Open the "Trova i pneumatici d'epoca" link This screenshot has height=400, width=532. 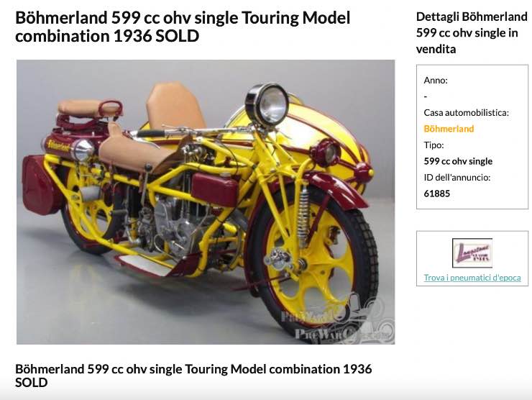(x=472, y=278)
